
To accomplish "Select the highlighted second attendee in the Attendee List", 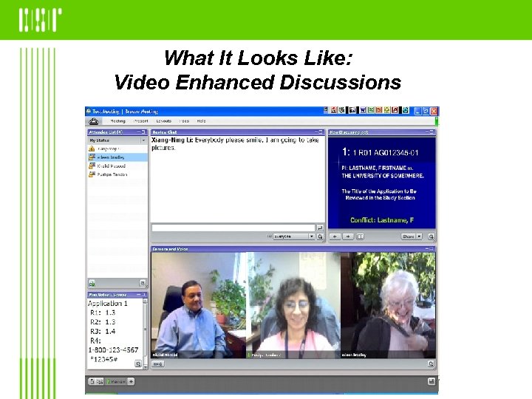I will (117, 157).
